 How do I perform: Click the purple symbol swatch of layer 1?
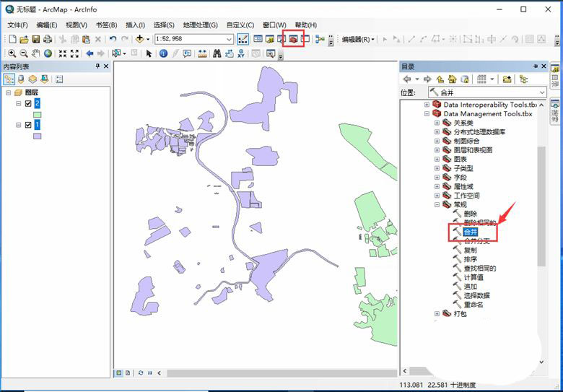(x=37, y=136)
